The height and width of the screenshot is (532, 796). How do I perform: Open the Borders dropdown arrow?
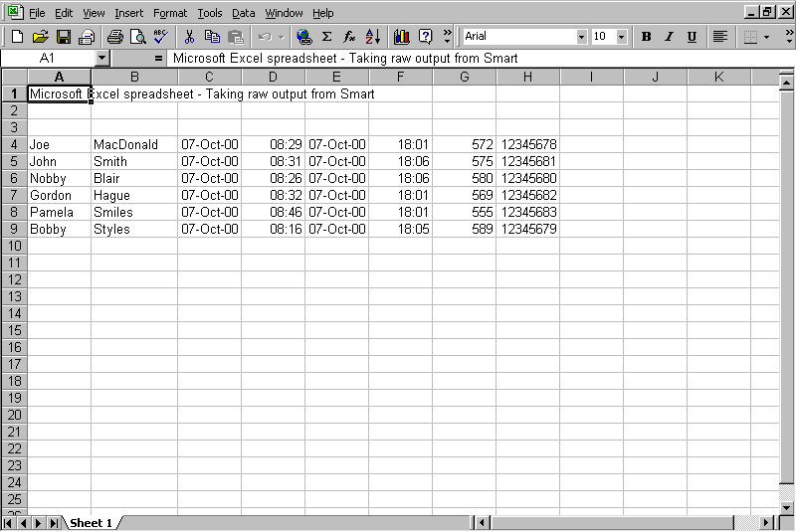[766, 37]
